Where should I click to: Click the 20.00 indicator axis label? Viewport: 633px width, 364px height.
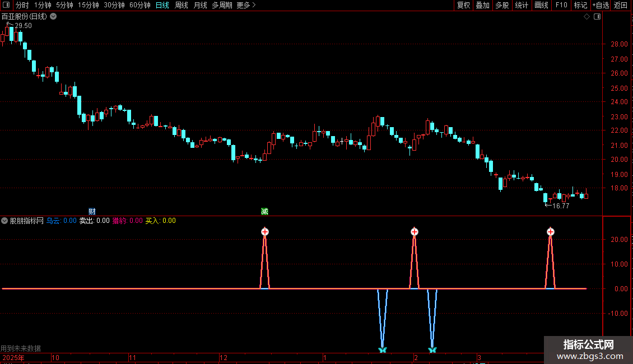[x=619, y=239]
